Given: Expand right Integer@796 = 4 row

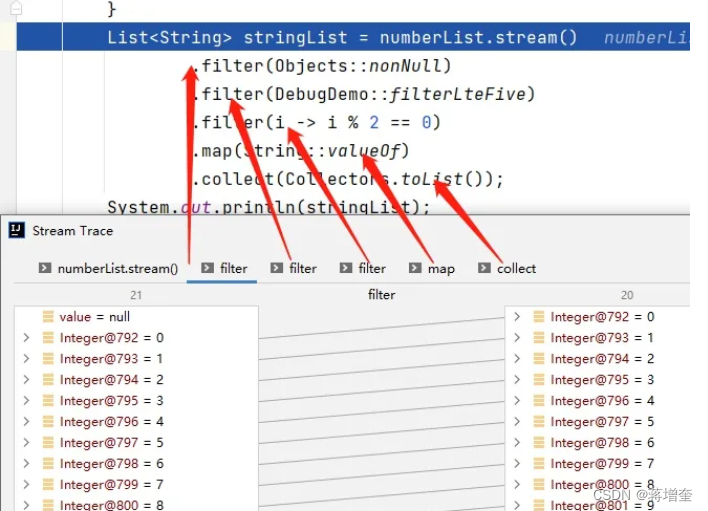Looking at the screenshot, I should coord(517,400).
